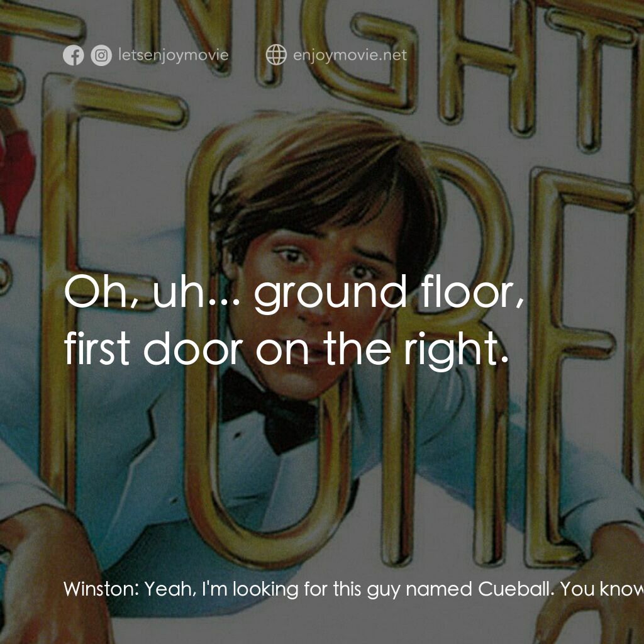
Task: Select the line 'first door on the right.'
Action: 286,348
